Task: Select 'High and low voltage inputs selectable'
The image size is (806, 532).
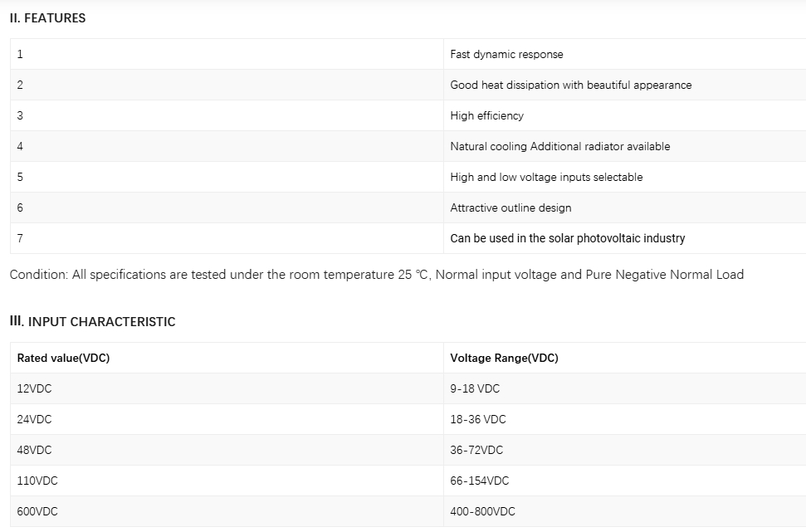Action: [x=546, y=178]
